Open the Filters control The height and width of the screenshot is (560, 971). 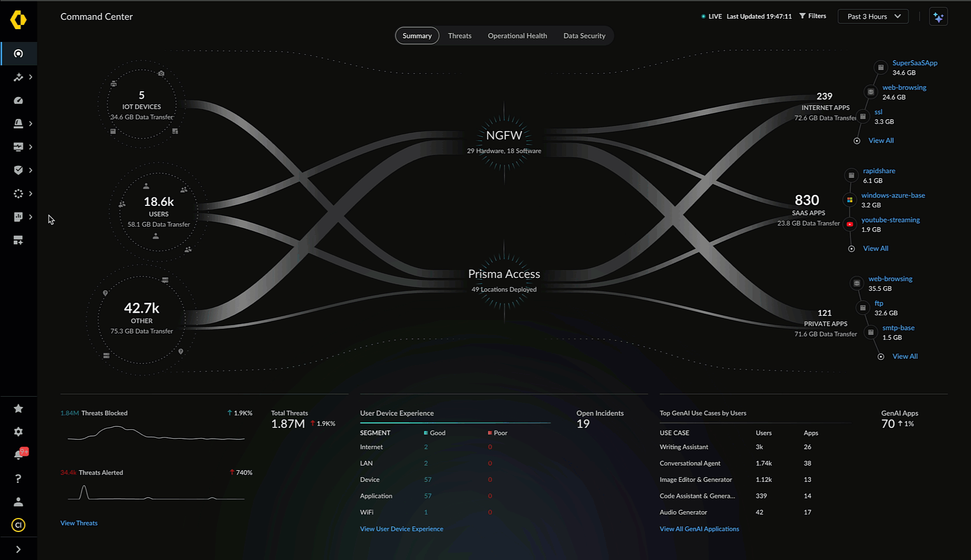tap(813, 16)
